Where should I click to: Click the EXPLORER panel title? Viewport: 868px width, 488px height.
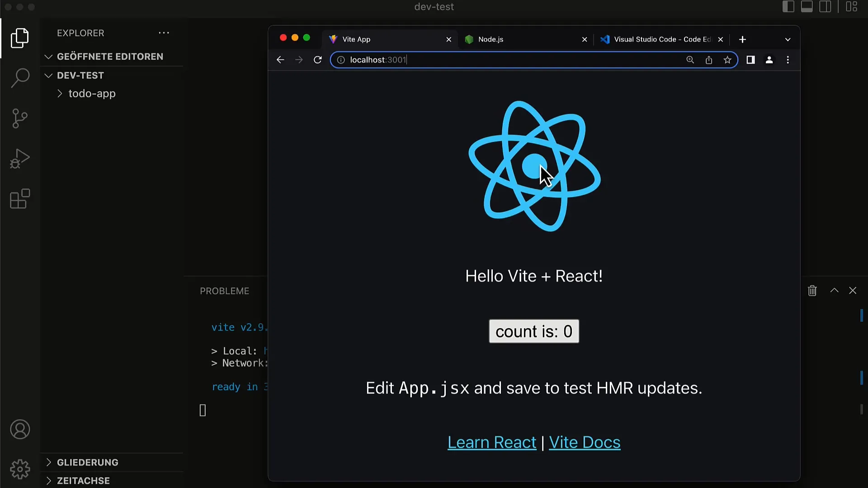(x=80, y=33)
